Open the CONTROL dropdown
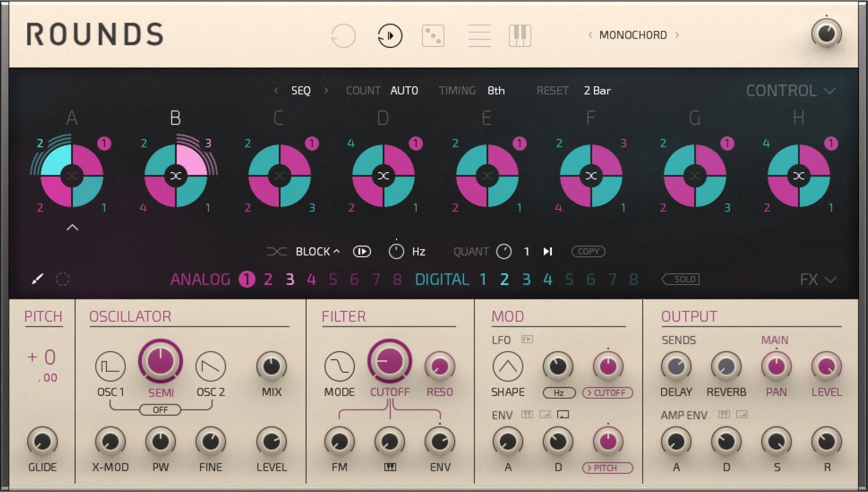Image resolution: width=868 pixels, height=492 pixels. [x=791, y=90]
